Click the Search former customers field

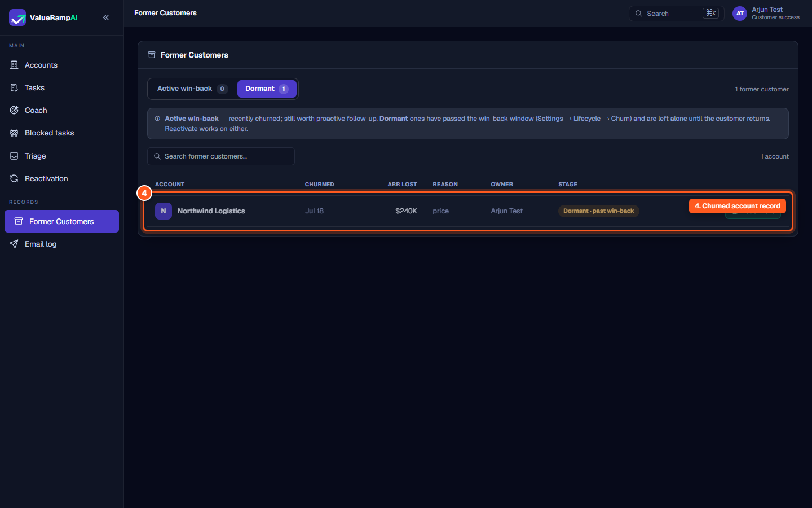coord(221,156)
